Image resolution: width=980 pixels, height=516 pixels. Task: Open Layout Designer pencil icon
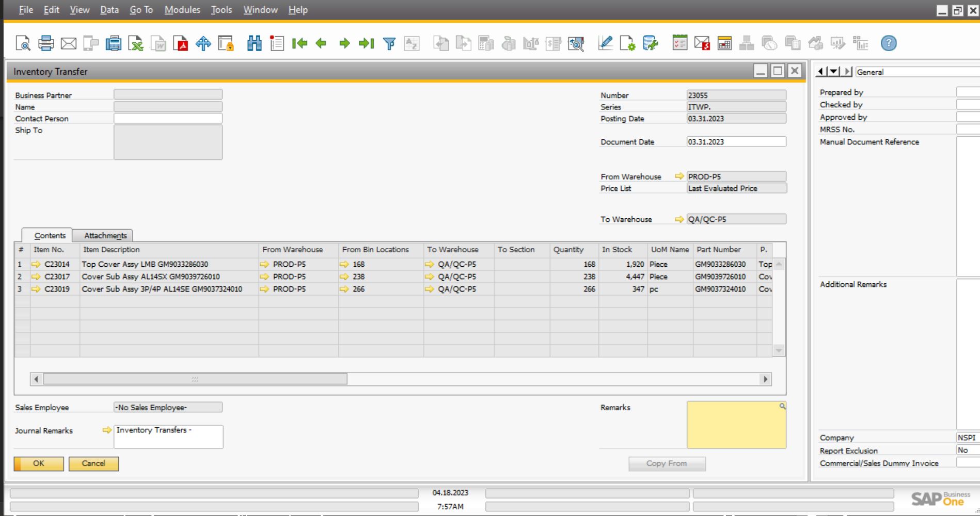(605, 43)
